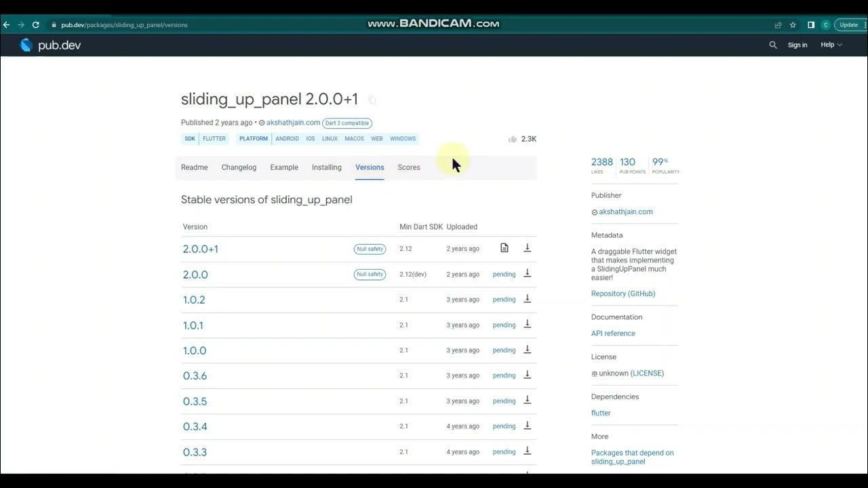Switch to the Example tab
Image resolution: width=868 pixels, height=488 pixels.
tap(284, 167)
